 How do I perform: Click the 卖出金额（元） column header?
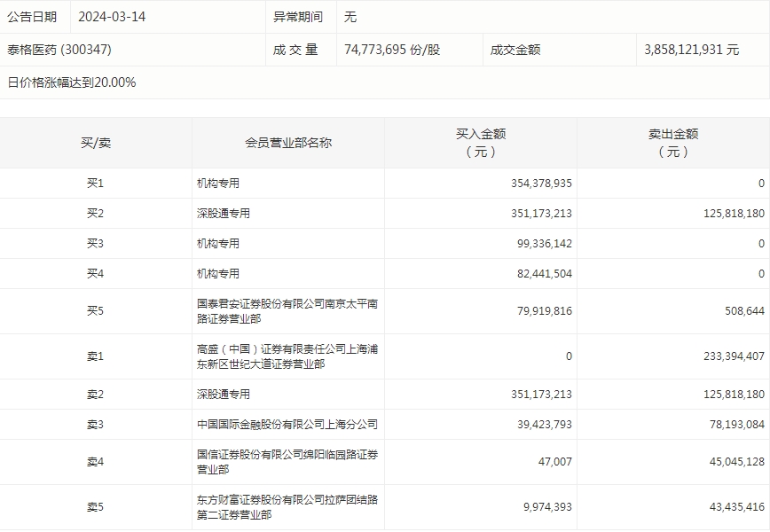pyautogui.click(x=673, y=143)
